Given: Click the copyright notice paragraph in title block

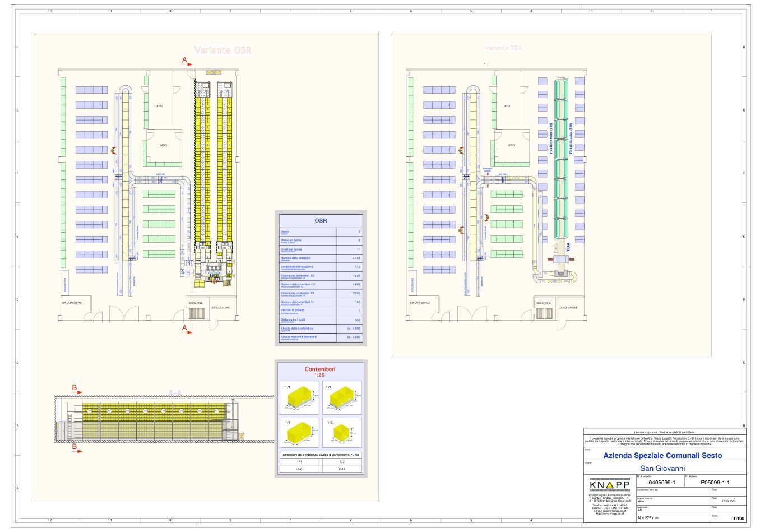Looking at the screenshot, I should click(664, 441).
